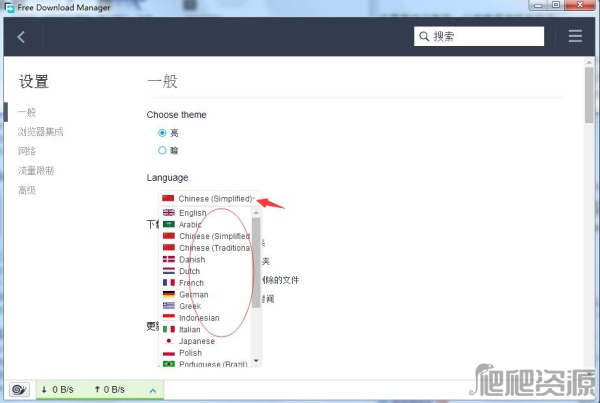Open the 浏览器集成 settings section
This screenshot has height=403, width=600.
(x=41, y=132)
